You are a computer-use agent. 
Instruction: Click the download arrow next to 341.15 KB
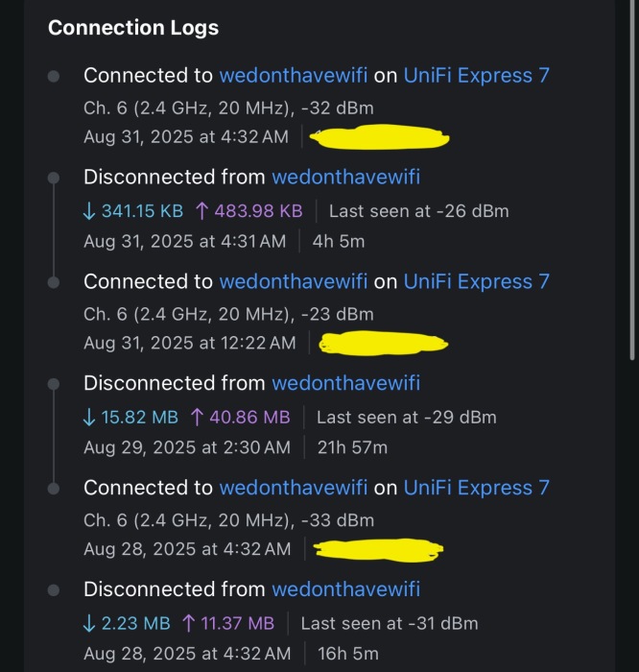[89, 211]
